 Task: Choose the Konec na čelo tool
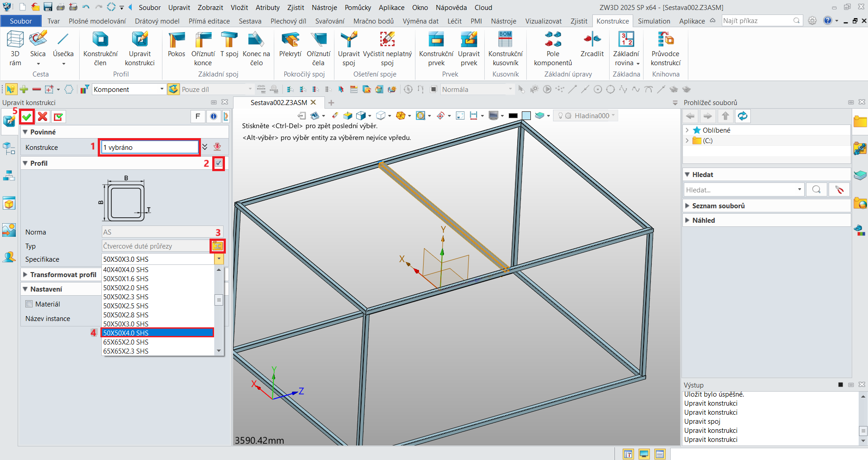256,48
